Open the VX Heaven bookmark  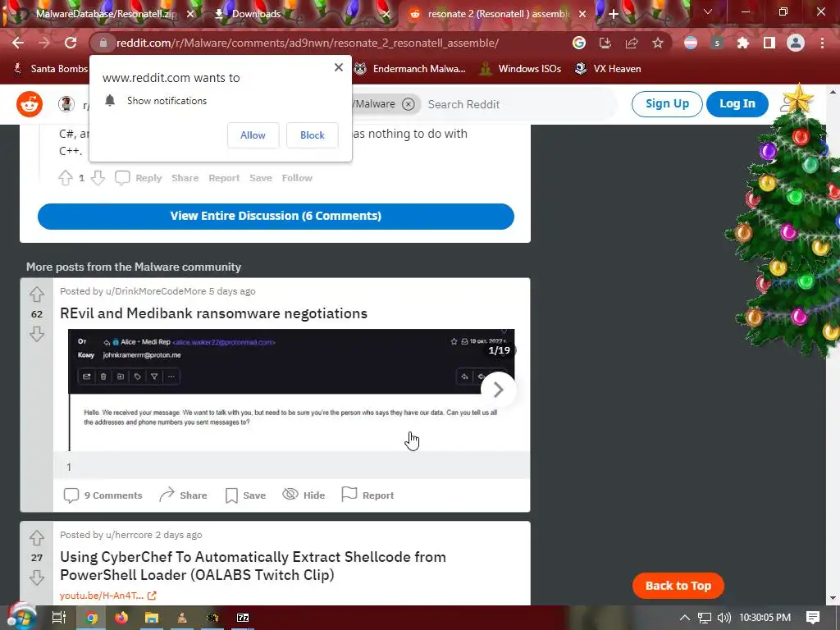608,69
